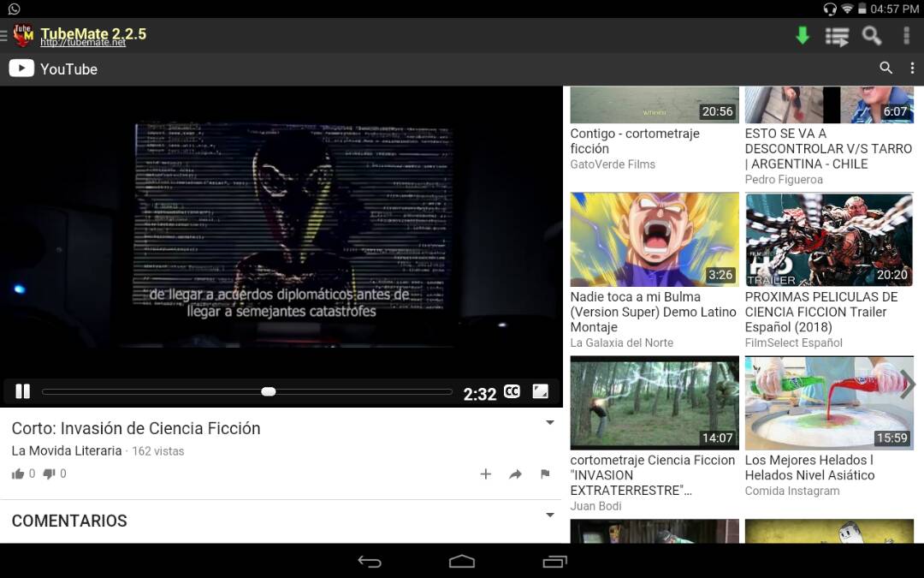This screenshot has height=578, width=924.
Task: Share the video using arrow icon
Action: coord(516,474)
